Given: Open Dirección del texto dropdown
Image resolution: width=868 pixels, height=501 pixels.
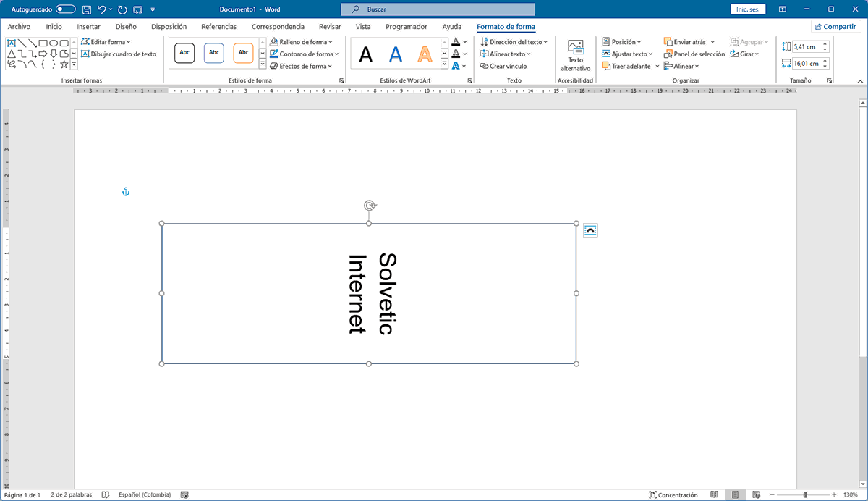Looking at the screenshot, I should [514, 42].
